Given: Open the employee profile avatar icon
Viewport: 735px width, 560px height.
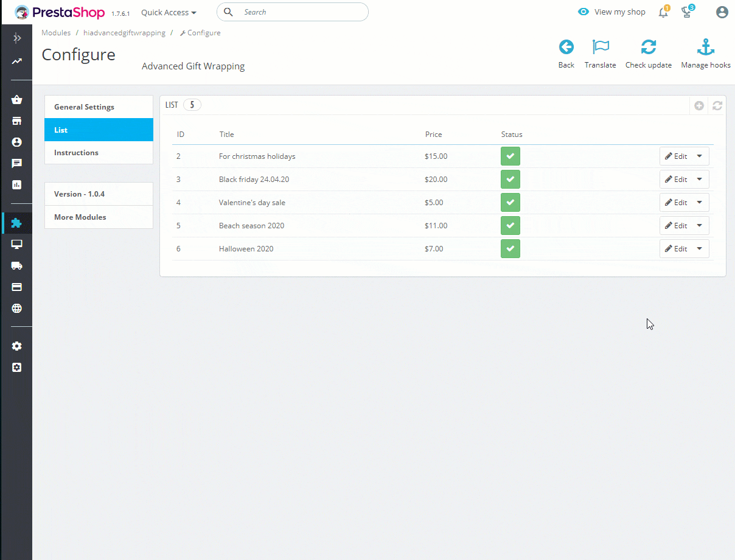Looking at the screenshot, I should pos(722,12).
